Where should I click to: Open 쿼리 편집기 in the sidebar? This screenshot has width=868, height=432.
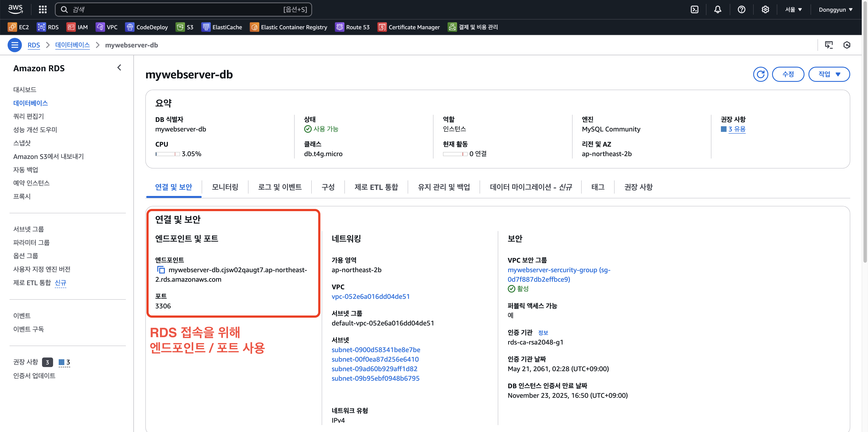[28, 116]
